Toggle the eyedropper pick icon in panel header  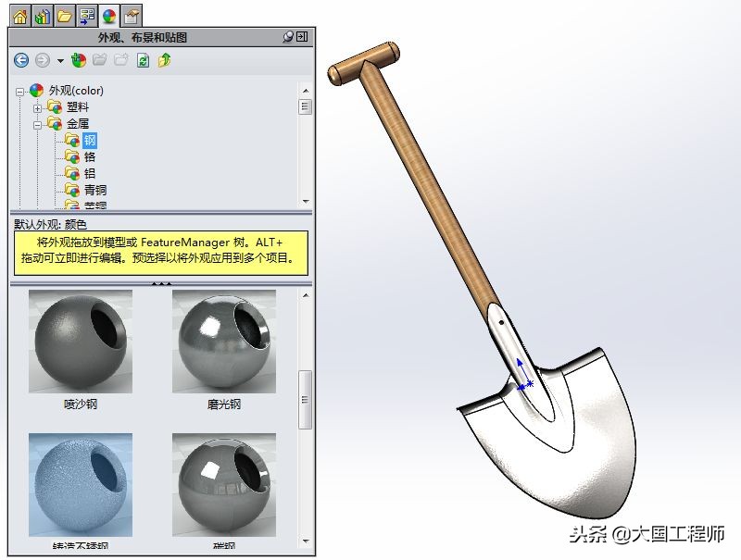(288, 36)
